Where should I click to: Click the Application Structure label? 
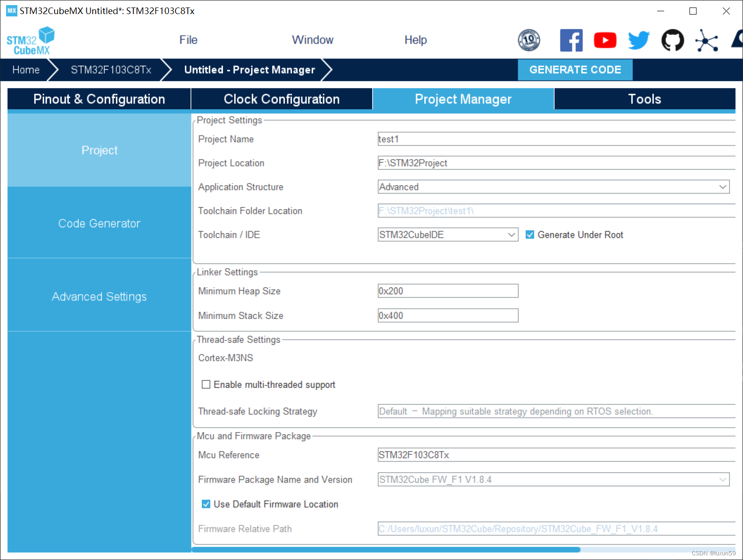point(241,187)
